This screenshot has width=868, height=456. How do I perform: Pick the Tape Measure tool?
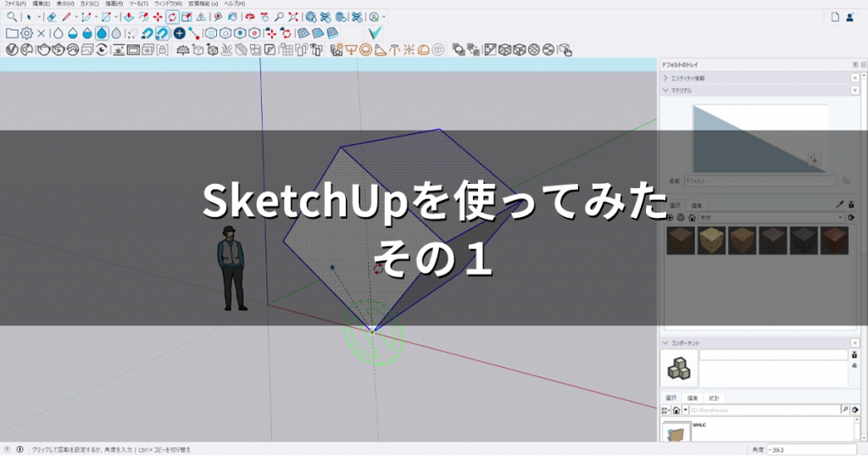click(218, 17)
